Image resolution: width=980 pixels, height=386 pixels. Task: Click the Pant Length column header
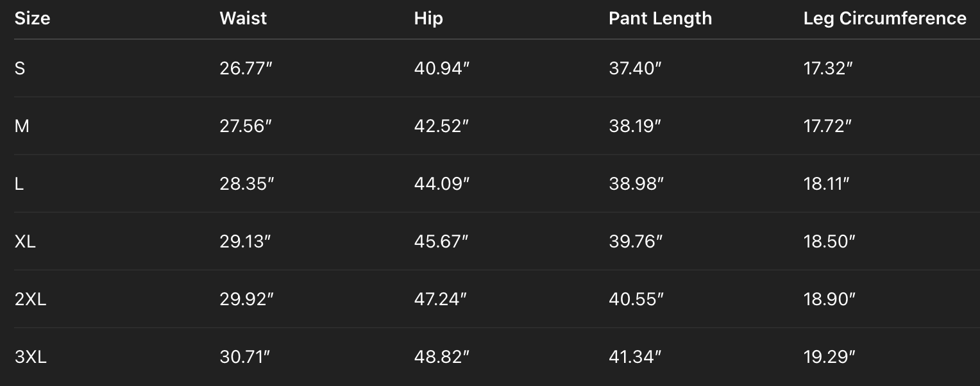point(660,18)
